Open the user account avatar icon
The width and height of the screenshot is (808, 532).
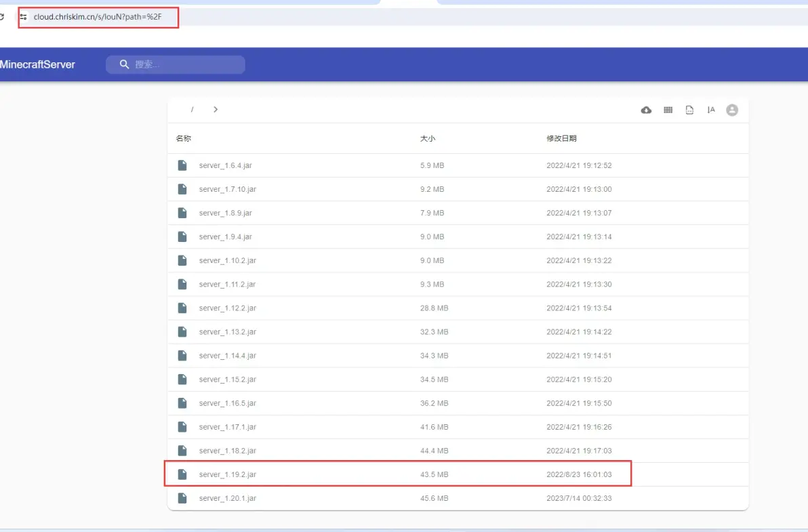(731, 110)
